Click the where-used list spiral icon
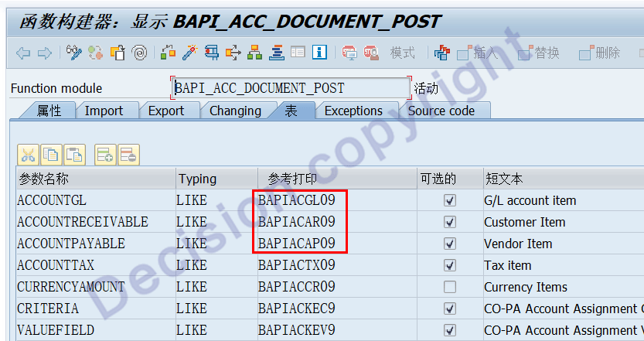The height and width of the screenshot is (341, 644). [139, 53]
